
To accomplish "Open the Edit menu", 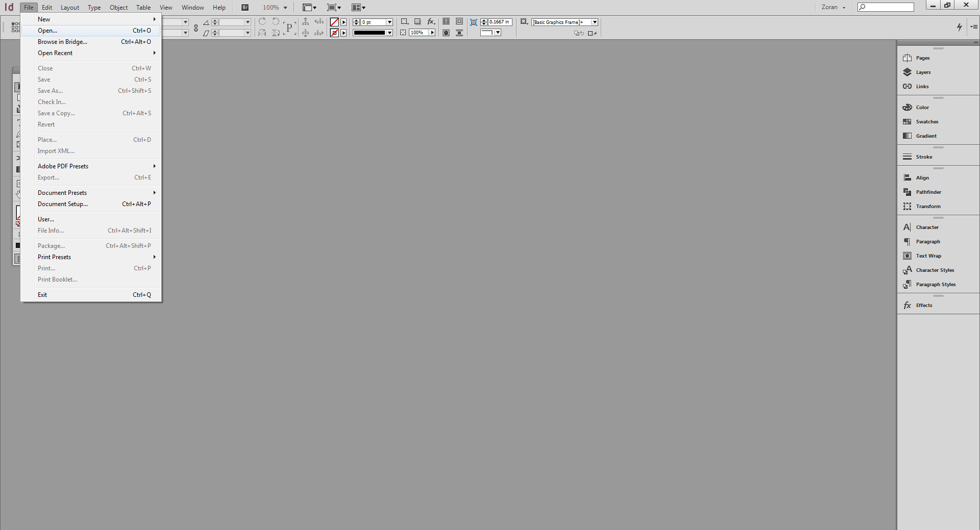I will 47,7.
